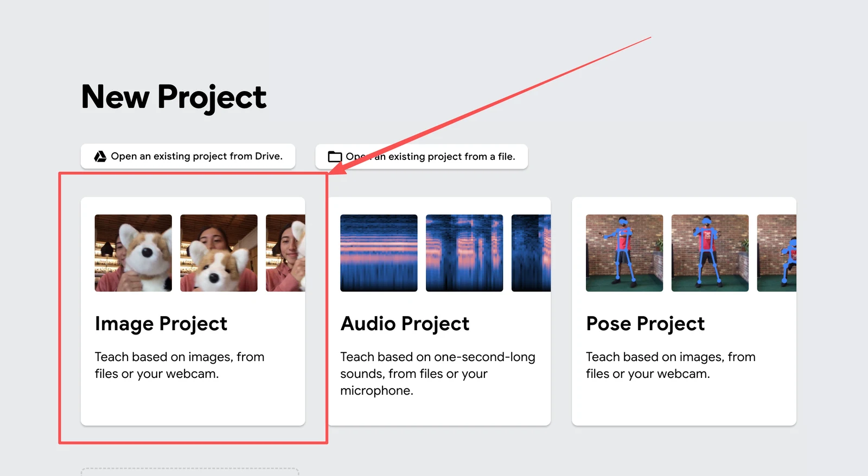Select the first pose thumbnail in Pose Project
The width and height of the screenshot is (868, 476).
pyautogui.click(x=624, y=253)
